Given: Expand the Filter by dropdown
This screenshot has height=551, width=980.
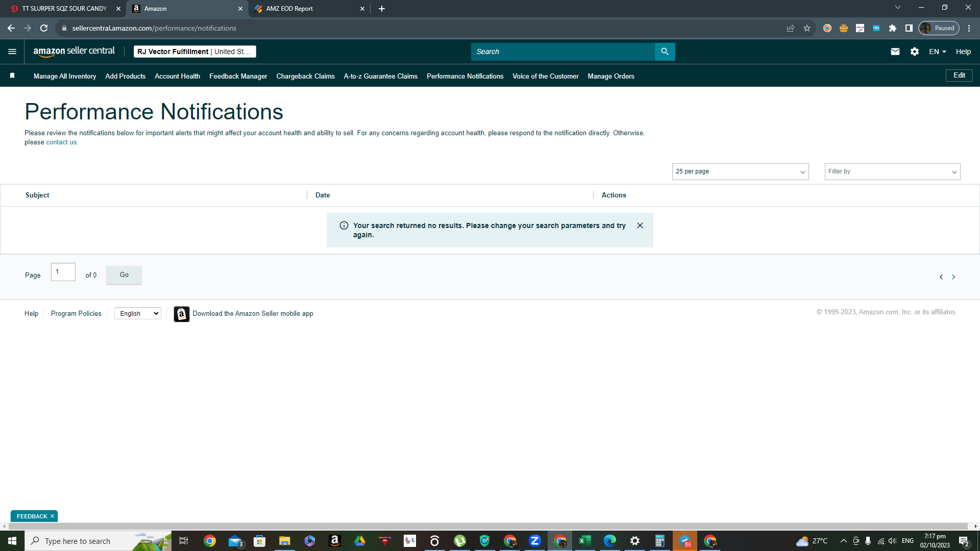Looking at the screenshot, I should (x=892, y=171).
